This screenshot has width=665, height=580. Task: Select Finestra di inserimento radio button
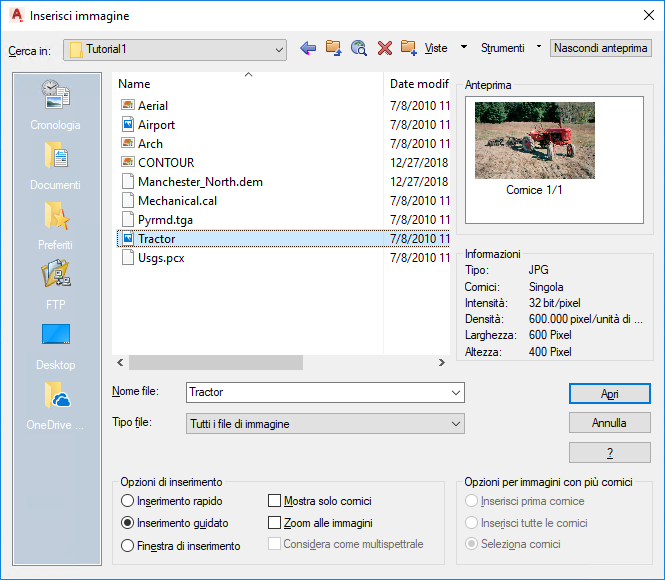127,545
